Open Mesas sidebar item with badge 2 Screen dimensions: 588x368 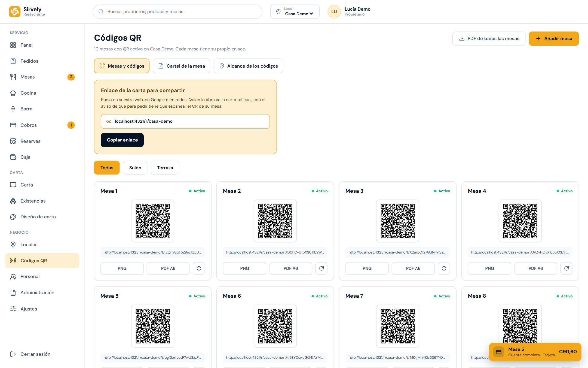[x=42, y=77]
